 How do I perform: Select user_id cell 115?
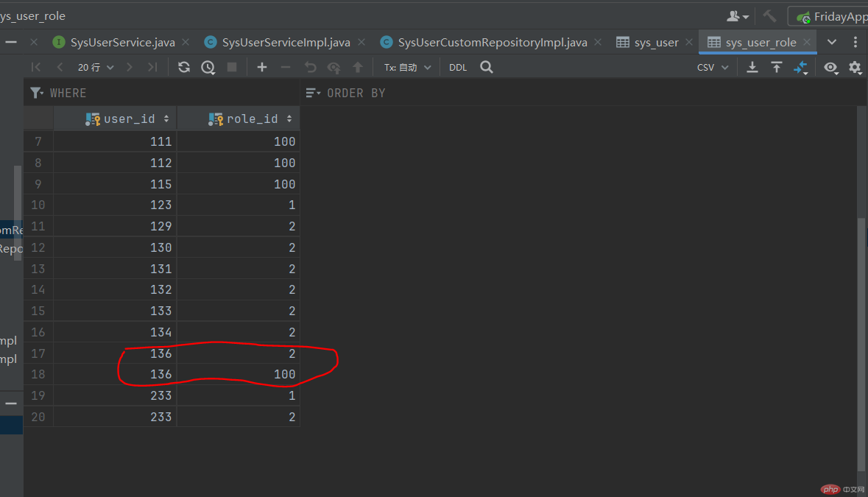pos(115,184)
